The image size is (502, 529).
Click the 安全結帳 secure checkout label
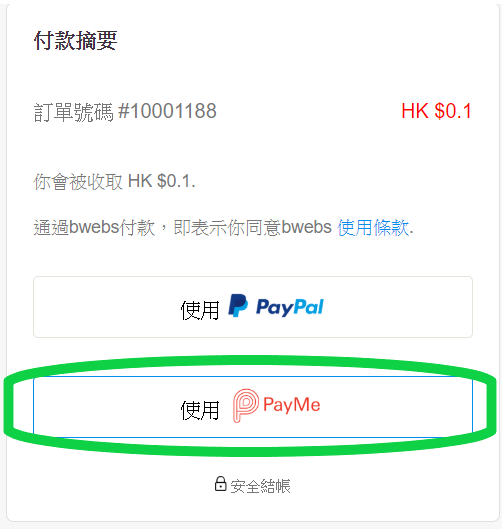(260, 486)
